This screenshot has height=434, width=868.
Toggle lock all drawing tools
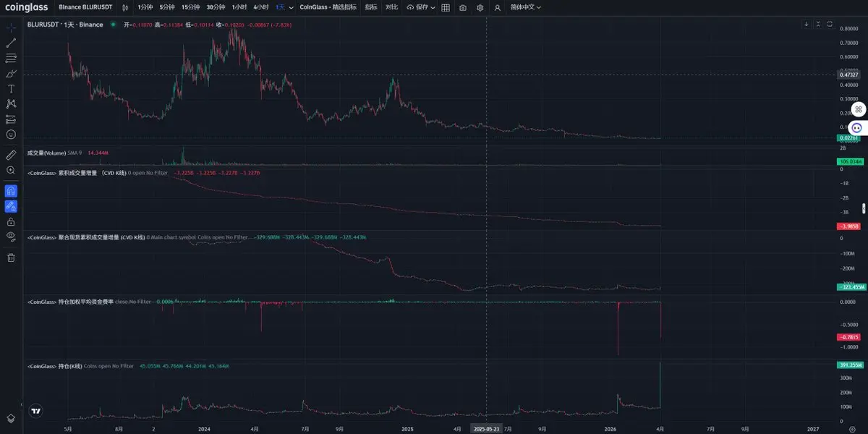click(x=11, y=221)
